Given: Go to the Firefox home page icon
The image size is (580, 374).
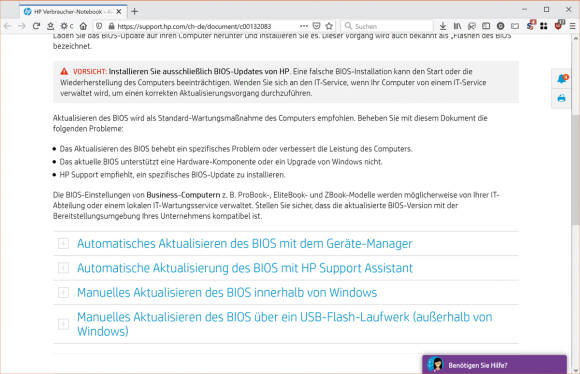Looking at the screenshot, I should pos(84,26).
